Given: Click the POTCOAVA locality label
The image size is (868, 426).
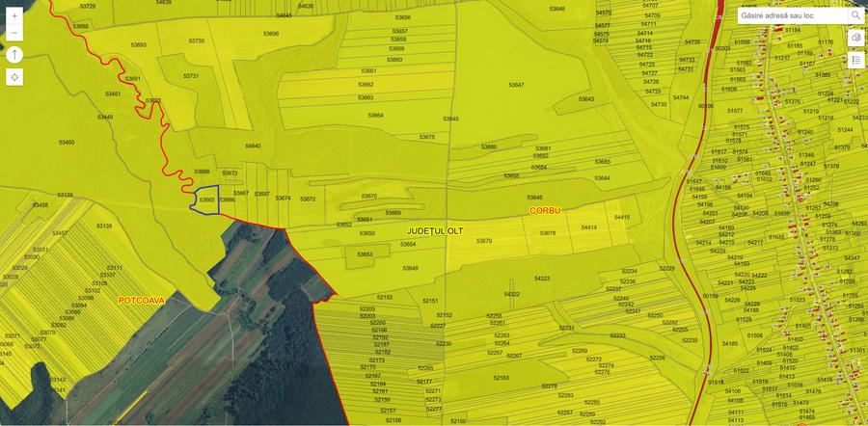Looking at the screenshot, I should click(142, 301).
